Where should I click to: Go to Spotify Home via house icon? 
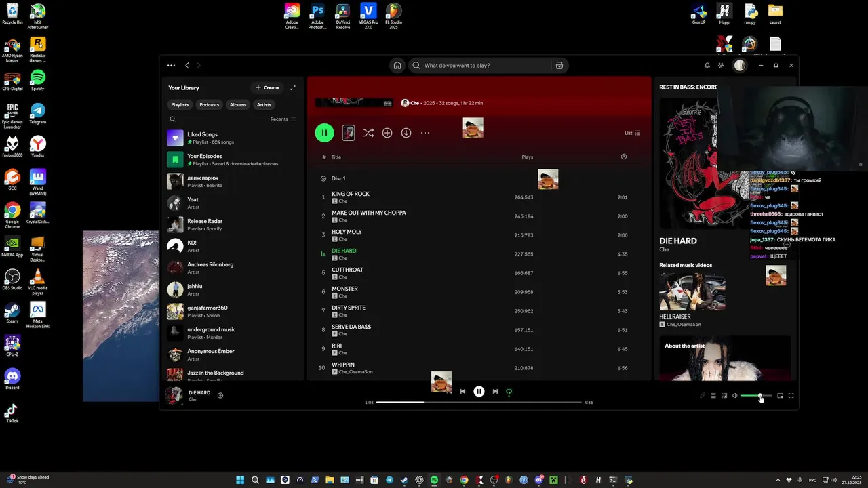pyautogui.click(x=397, y=66)
